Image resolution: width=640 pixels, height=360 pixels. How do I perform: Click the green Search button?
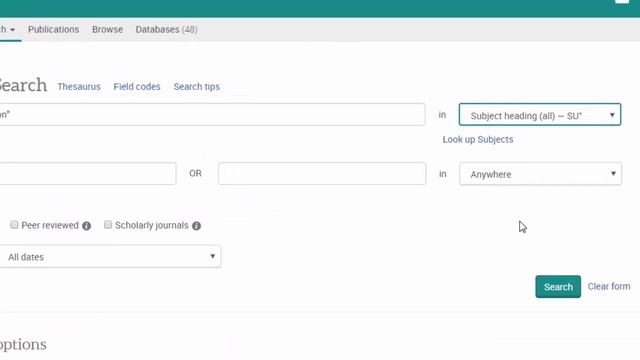558,287
